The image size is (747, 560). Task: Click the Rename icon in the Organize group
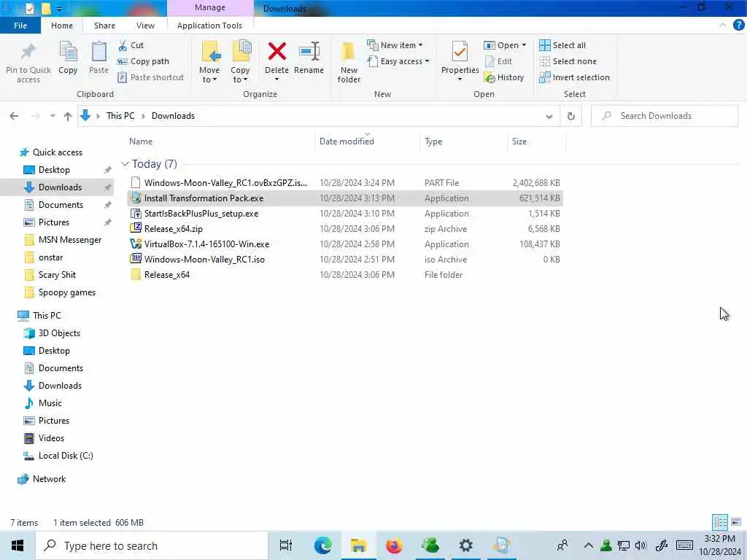click(x=309, y=52)
